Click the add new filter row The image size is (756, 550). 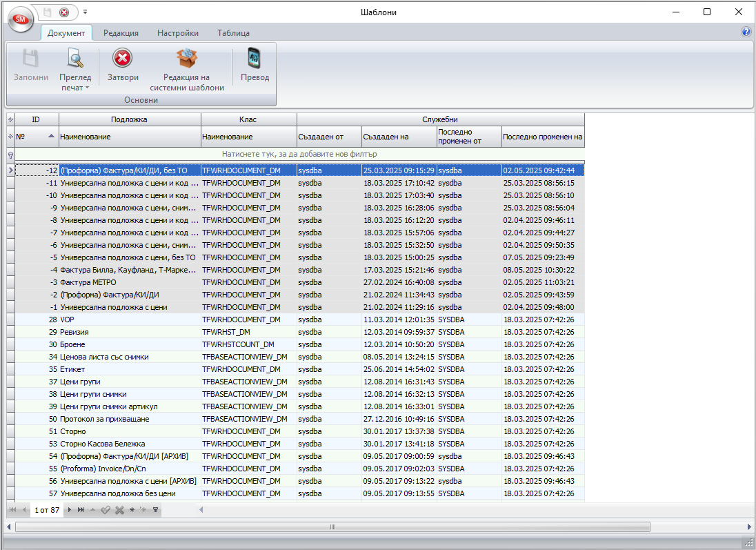299,154
